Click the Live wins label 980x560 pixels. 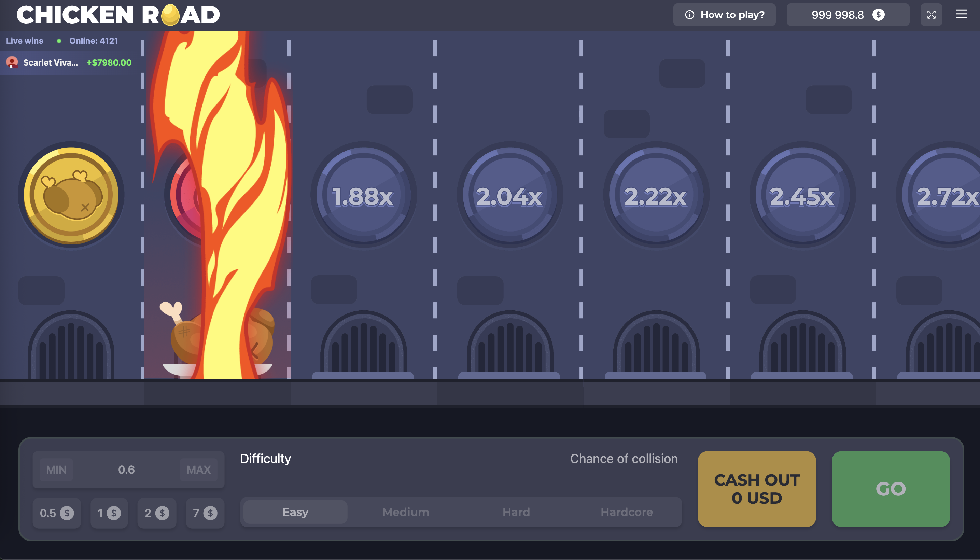click(25, 41)
